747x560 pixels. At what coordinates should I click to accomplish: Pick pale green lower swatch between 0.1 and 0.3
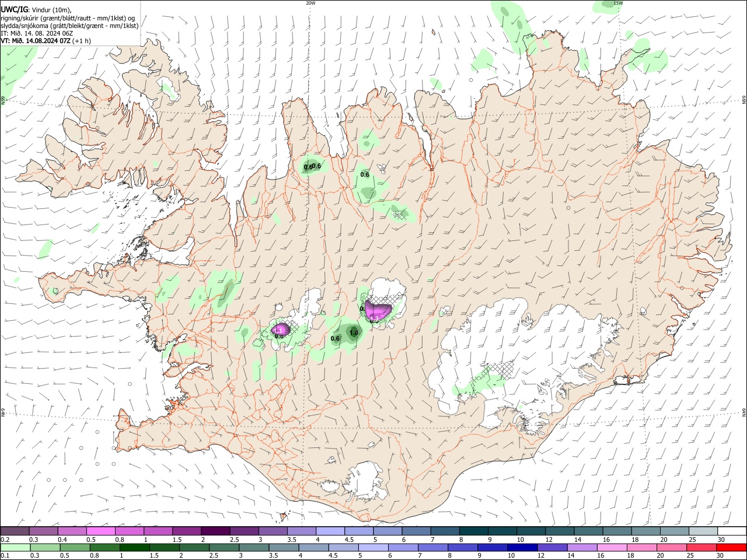pyautogui.click(x=16, y=547)
